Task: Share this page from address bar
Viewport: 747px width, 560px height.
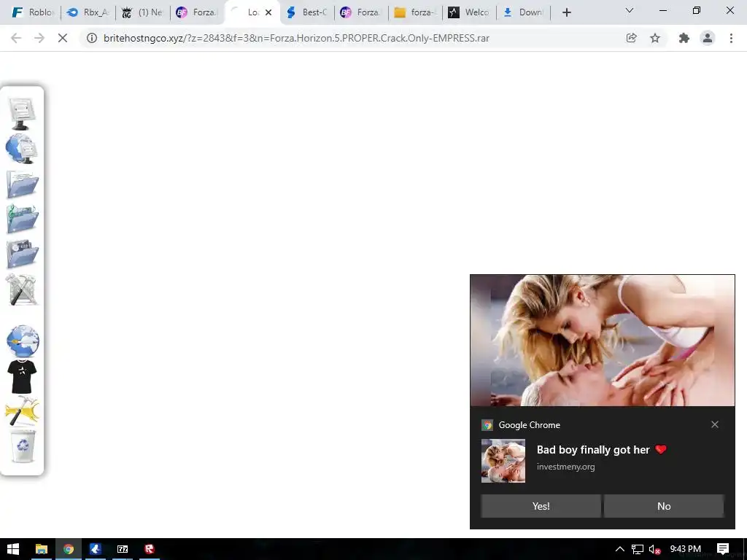Action: (631, 38)
